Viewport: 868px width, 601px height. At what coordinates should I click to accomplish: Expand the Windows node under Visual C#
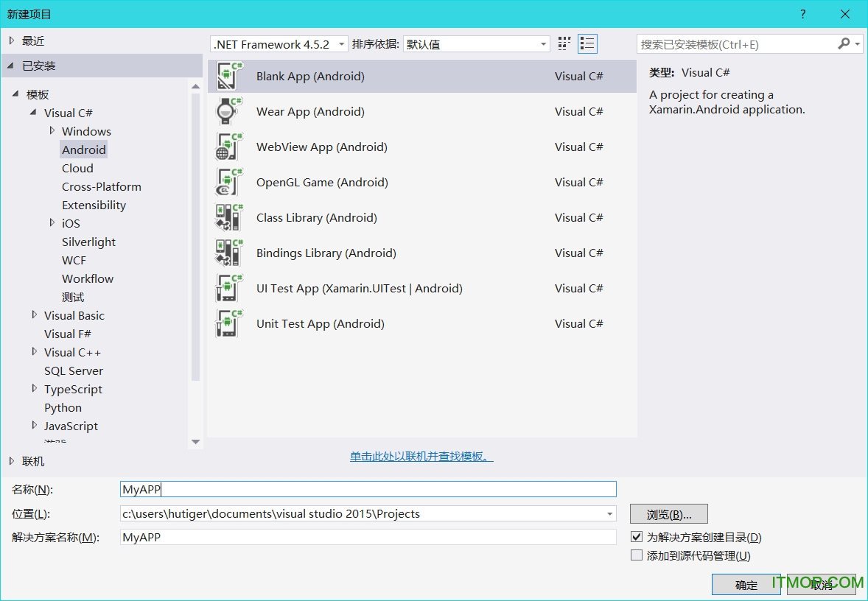click(52, 131)
